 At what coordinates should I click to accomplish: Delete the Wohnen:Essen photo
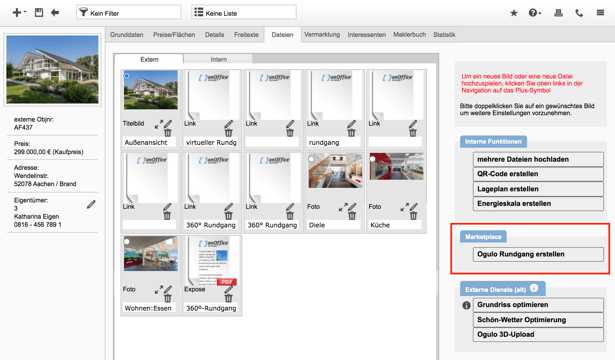[x=168, y=298]
